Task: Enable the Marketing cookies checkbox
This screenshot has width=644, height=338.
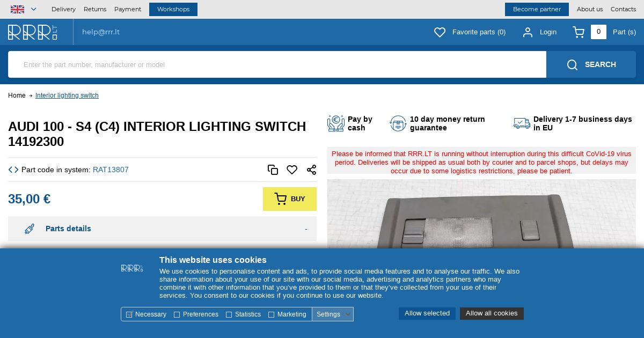Action: [x=271, y=314]
